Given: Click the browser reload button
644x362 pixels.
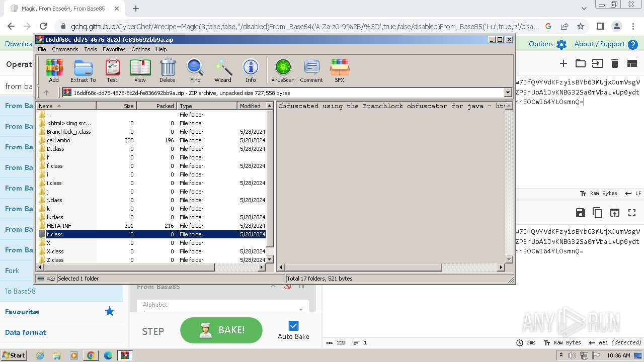Looking at the screenshot, I should coord(43,26).
